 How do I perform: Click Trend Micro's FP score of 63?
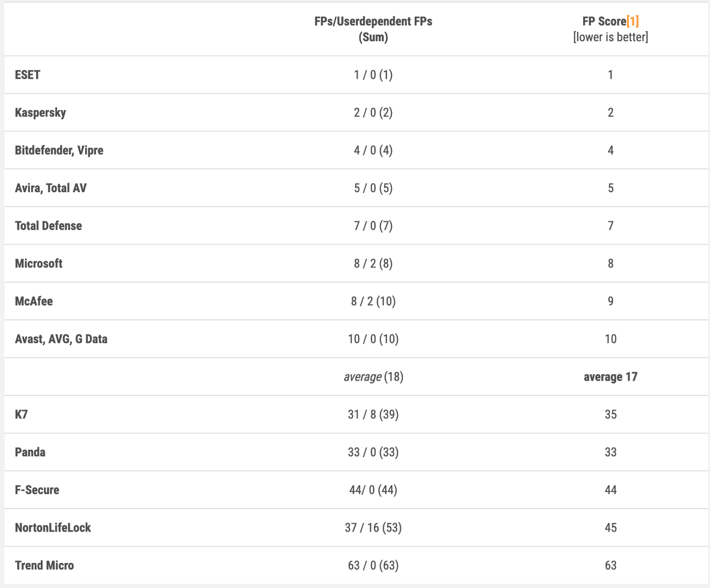point(611,565)
